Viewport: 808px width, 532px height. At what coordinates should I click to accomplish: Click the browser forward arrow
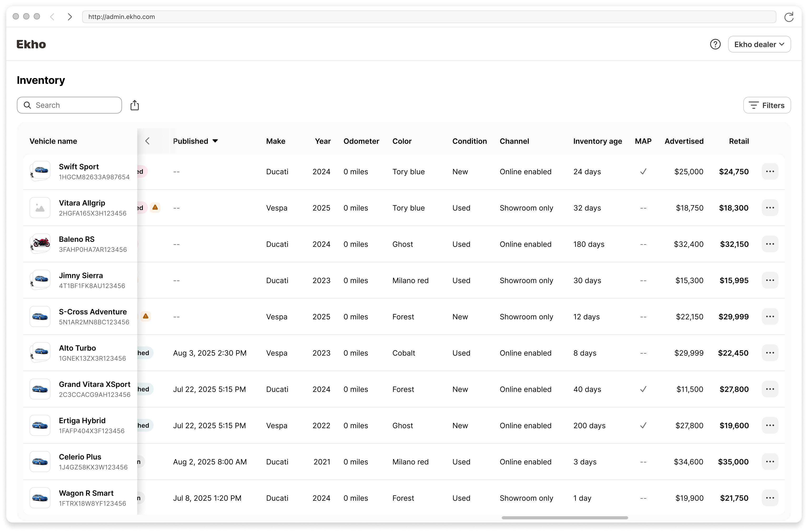click(x=70, y=17)
